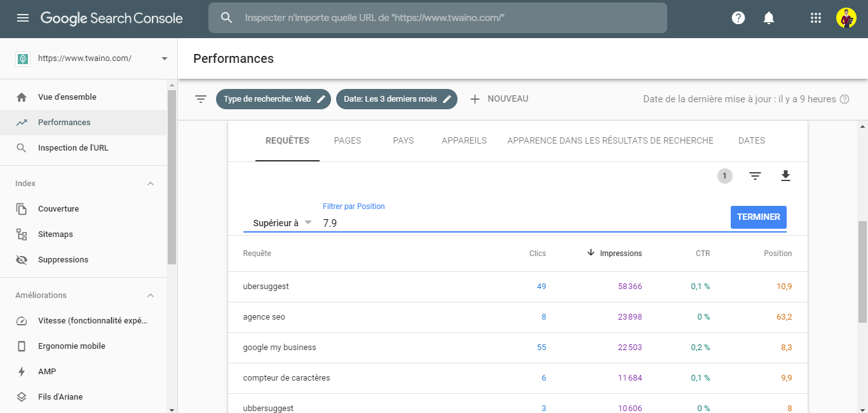Edit the Date chip pencil icon

click(447, 99)
